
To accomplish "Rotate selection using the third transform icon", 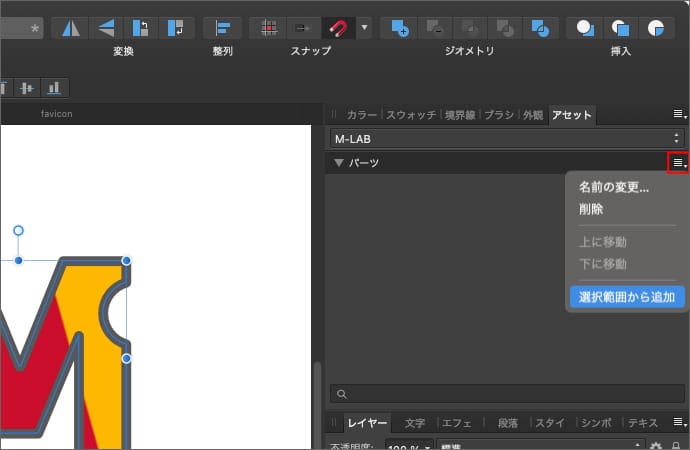I will (140, 27).
